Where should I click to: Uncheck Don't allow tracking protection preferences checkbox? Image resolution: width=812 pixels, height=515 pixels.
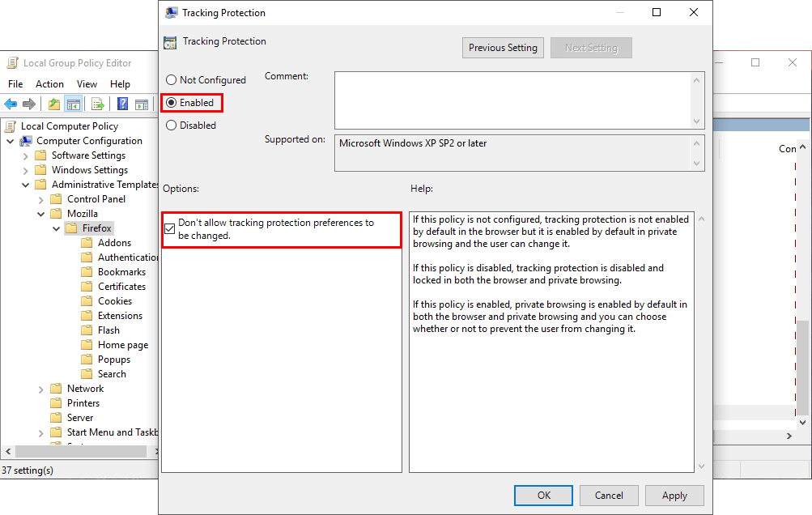click(169, 229)
